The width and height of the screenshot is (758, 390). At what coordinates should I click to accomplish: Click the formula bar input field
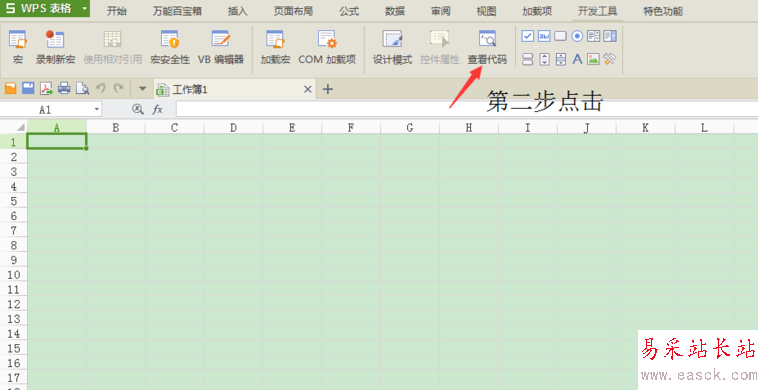coord(466,109)
